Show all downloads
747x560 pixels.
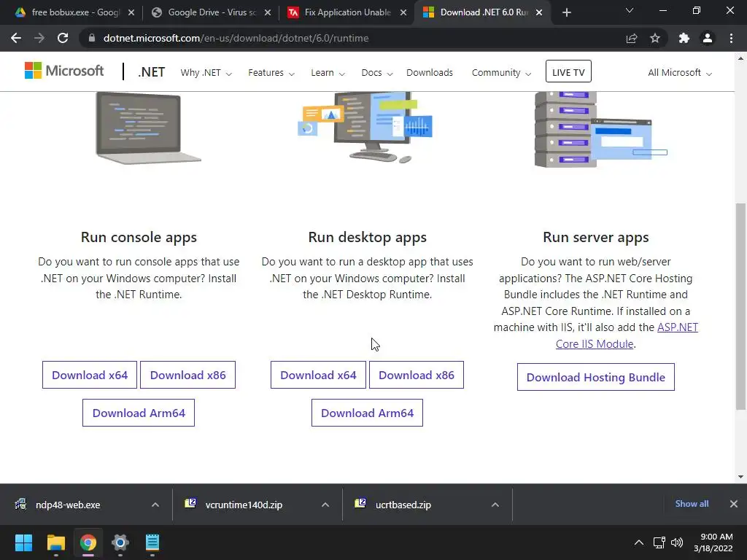(x=692, y=504)
